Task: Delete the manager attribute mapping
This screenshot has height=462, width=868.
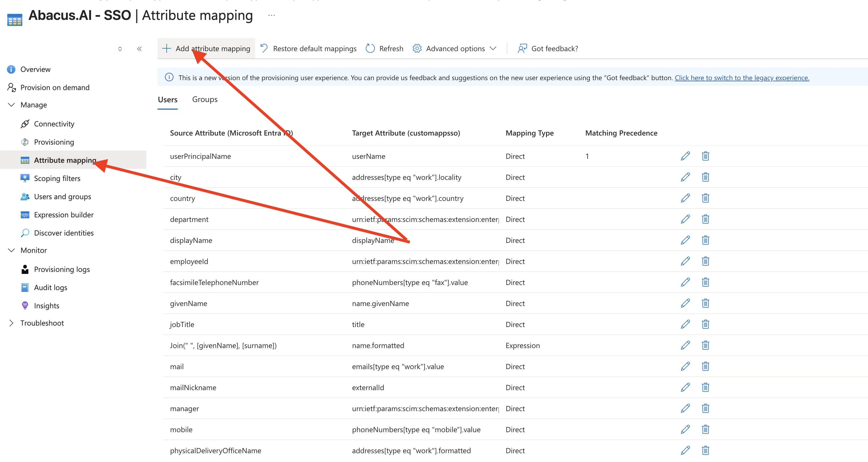Action: [x=705, y=409]
